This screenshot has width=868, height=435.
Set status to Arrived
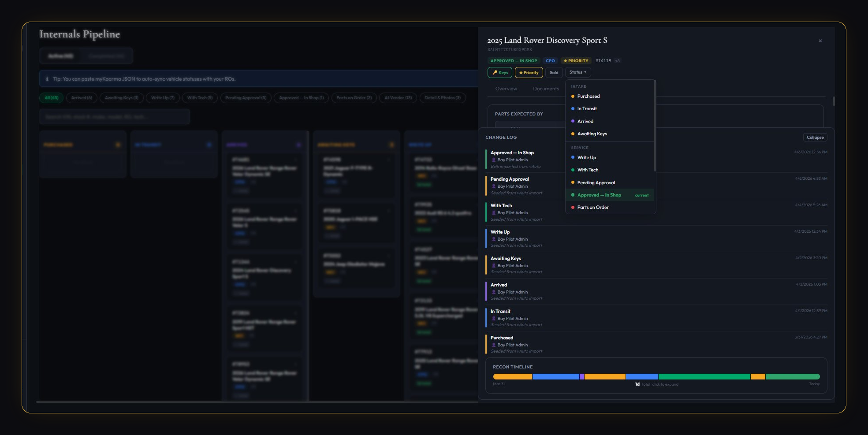click(x=585, y=121)
